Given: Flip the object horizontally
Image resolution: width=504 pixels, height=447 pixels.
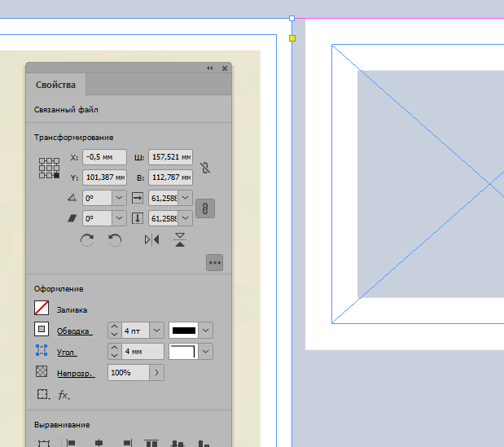Looking at the screenshot, I should click(x=151, y=240).
